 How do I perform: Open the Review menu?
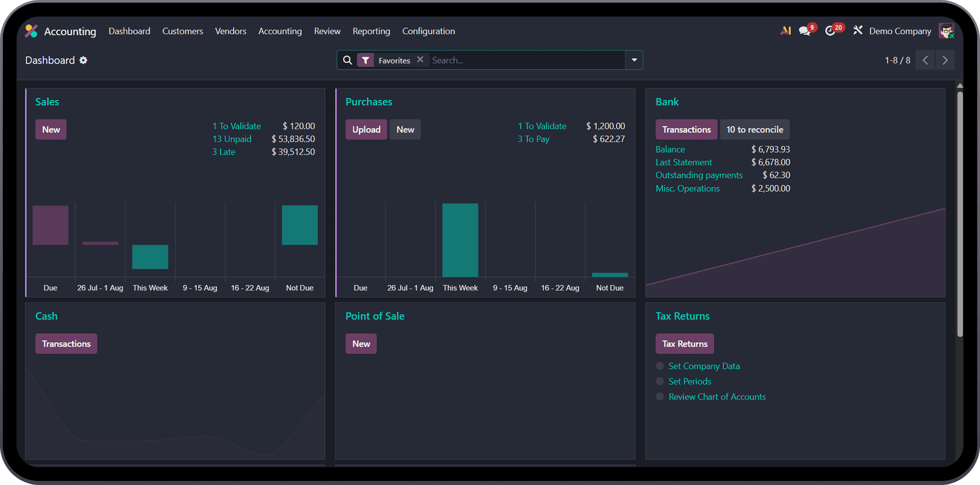327,31
